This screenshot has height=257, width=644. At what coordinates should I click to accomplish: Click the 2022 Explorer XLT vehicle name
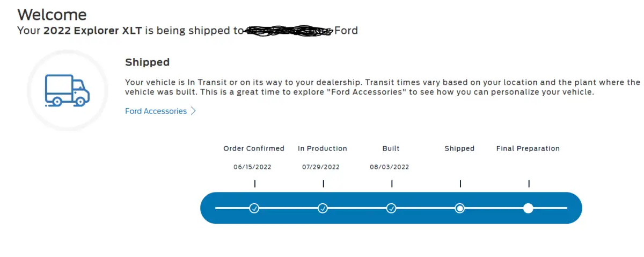(x=92, y=31)
